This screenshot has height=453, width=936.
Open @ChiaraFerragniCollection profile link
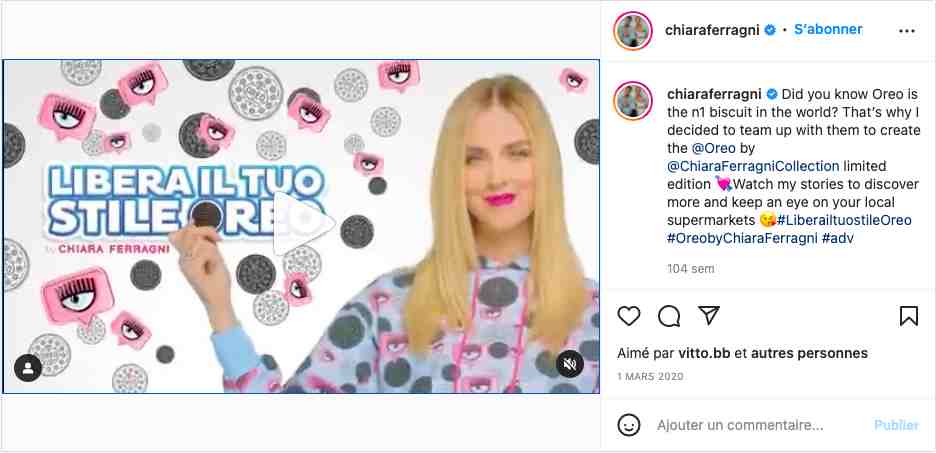click(753, 165)
